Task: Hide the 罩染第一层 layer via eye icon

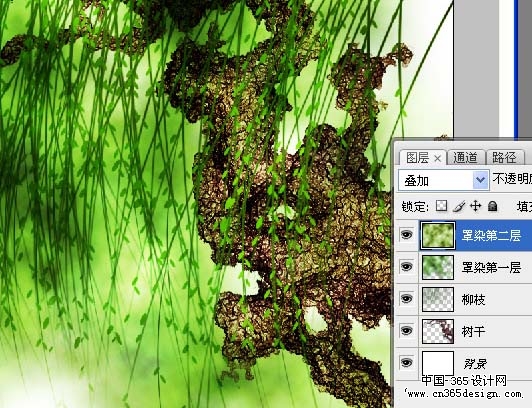Action: coord(406,267)
